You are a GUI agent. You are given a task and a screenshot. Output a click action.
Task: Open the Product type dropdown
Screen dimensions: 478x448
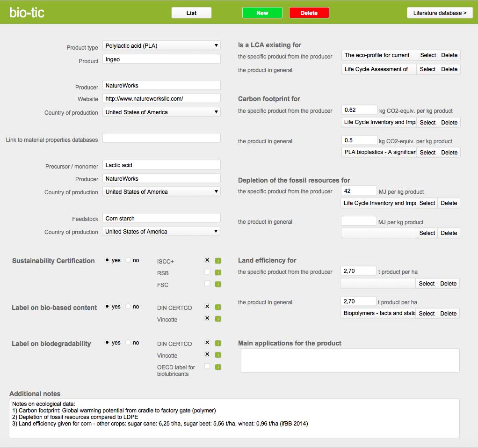pos(161,46)
